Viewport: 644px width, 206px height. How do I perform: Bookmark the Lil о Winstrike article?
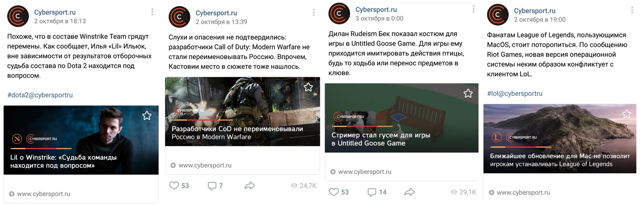point(147,116)
